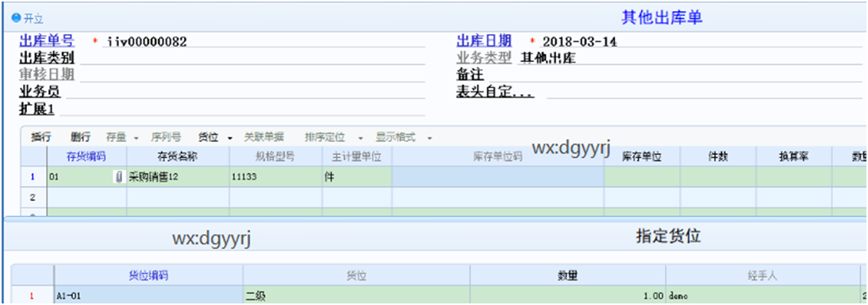
Task: Click the 审核日期 field
Action: [x=252, y=75]
